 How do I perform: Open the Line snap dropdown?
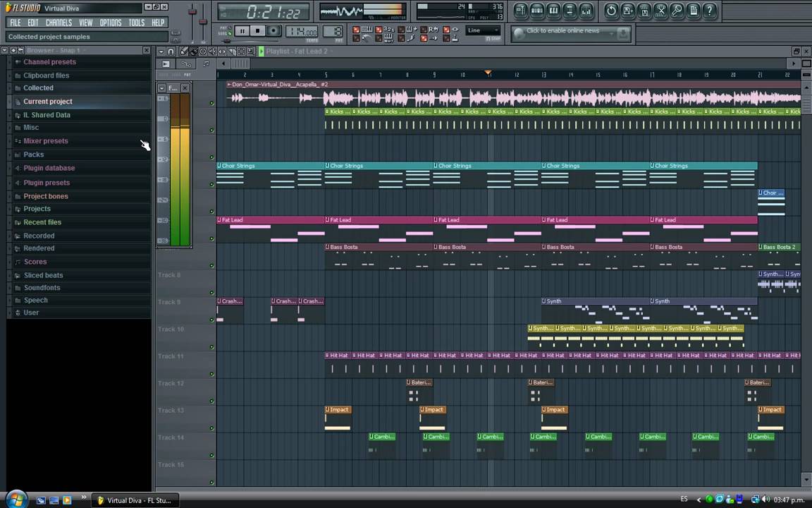483,30
